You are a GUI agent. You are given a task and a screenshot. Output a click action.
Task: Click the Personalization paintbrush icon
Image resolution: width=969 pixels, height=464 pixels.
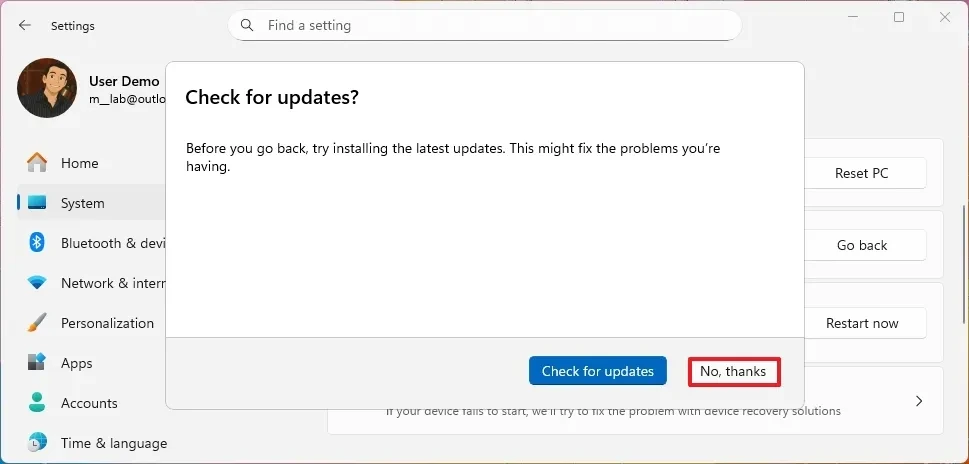[x=37, y=323]
